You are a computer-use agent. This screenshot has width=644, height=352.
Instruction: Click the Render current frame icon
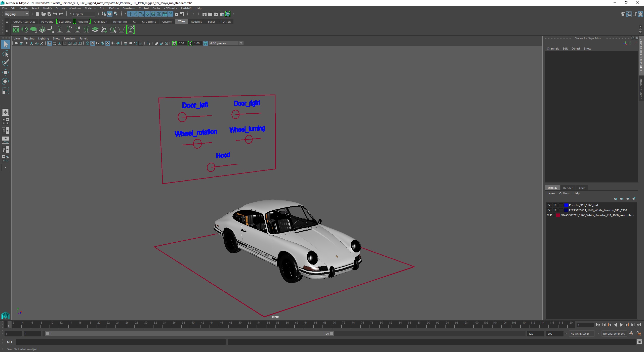210,14
